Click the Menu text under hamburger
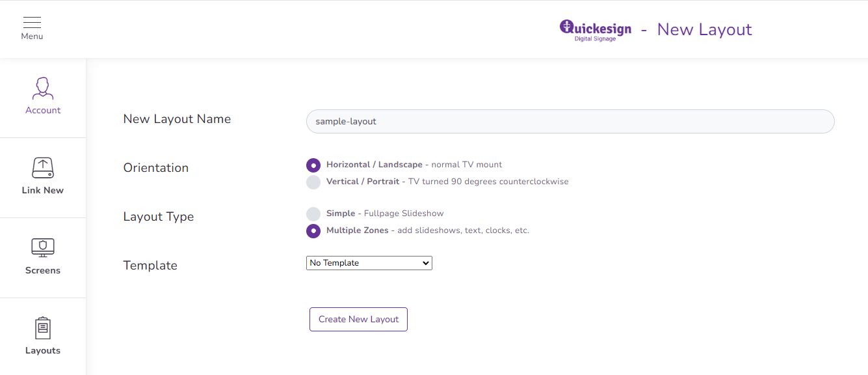Viewport: 868px width, 375px height. [32, 36]
